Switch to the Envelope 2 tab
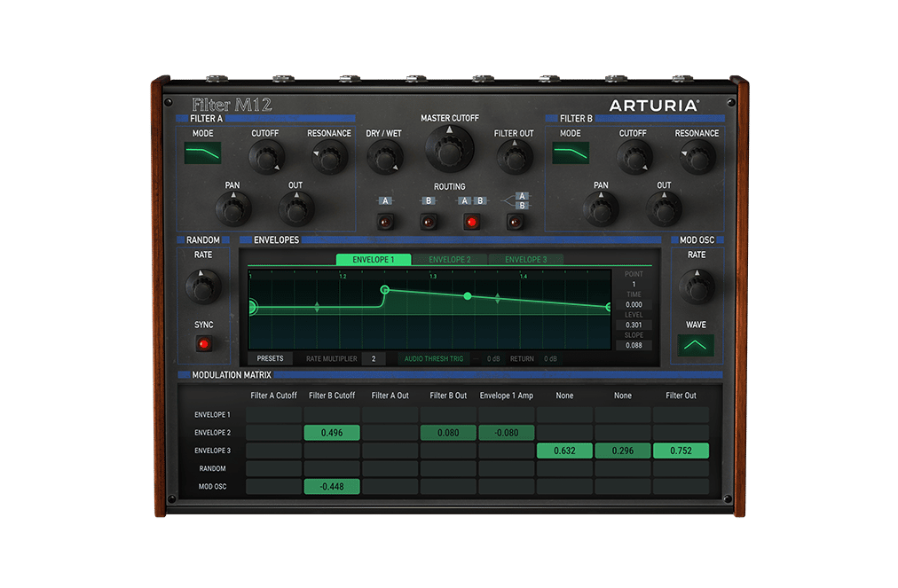Viewport: 898px width, 588px height. point(449,260)
